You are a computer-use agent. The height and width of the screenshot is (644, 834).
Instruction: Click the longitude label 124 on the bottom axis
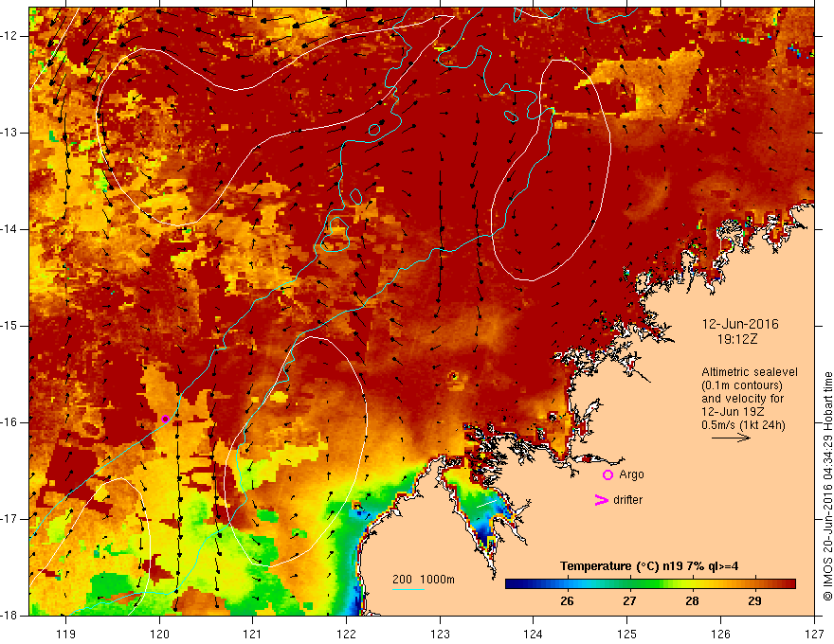click(534, 634)
